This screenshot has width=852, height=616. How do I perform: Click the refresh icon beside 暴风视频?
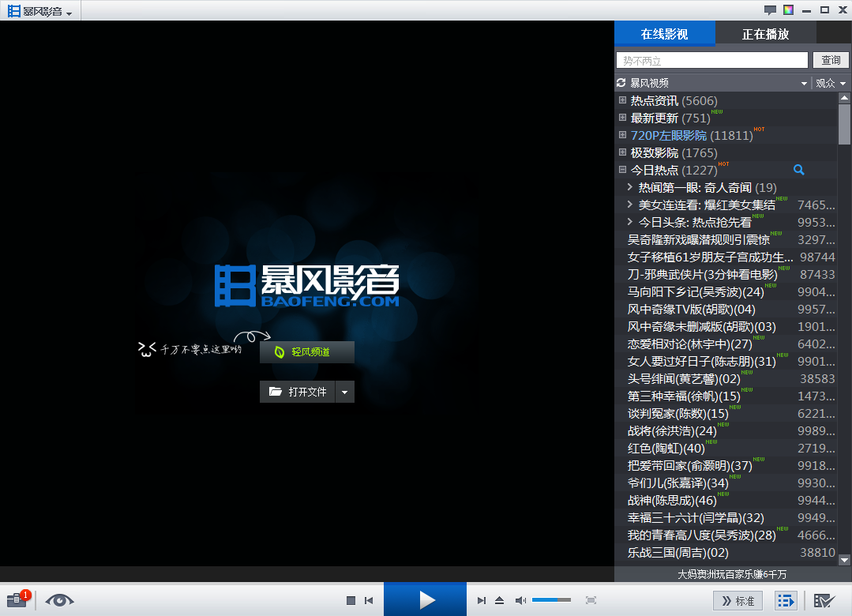point(621,83)
